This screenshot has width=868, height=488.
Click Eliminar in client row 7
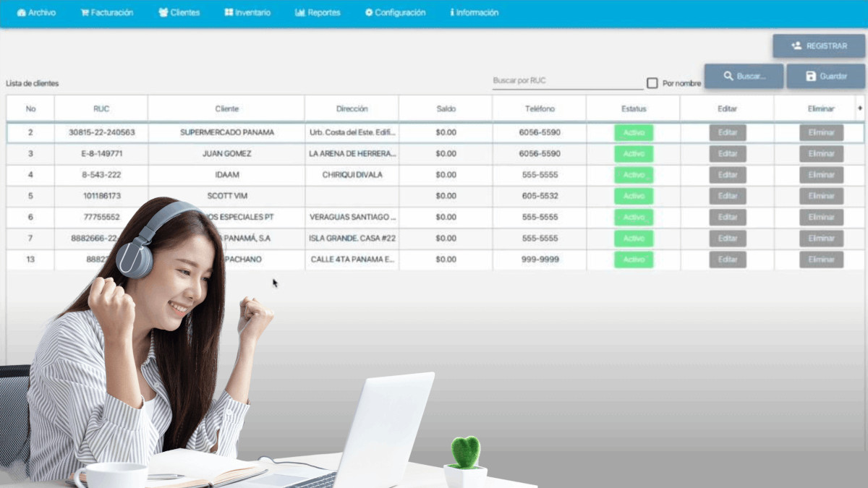point(821,239)
